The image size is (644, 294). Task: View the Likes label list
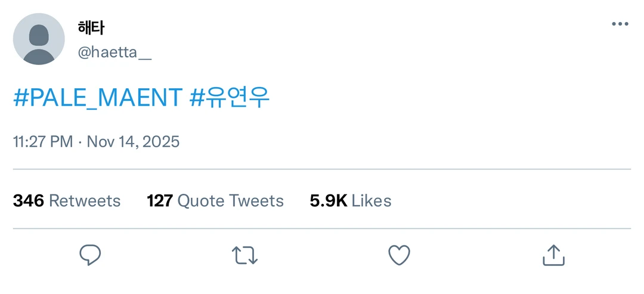click(371, 201)
